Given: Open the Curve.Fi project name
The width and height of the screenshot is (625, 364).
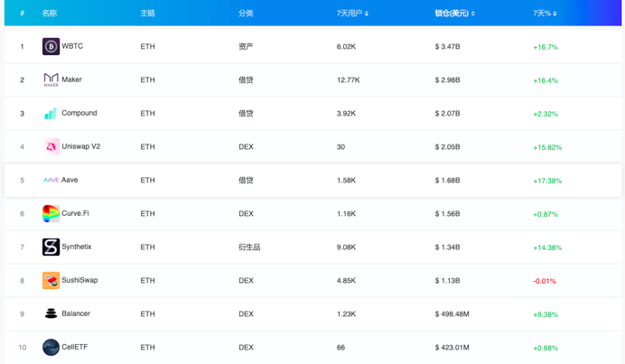Looking at the screenshot, I should tap(75, 213).
